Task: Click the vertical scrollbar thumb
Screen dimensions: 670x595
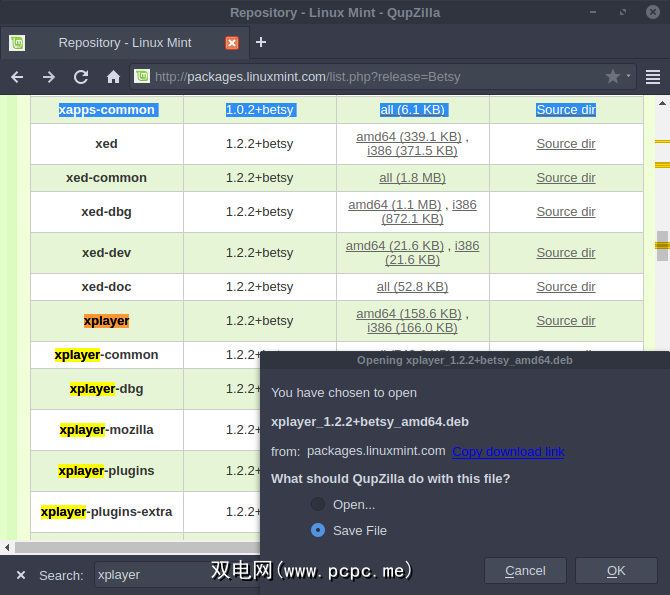Action: [662, 246]
